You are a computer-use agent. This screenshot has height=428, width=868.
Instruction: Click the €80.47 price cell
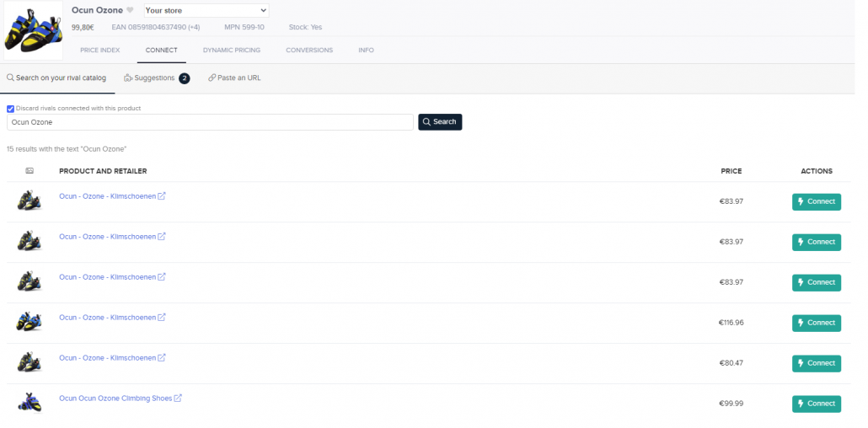(731, 363)
